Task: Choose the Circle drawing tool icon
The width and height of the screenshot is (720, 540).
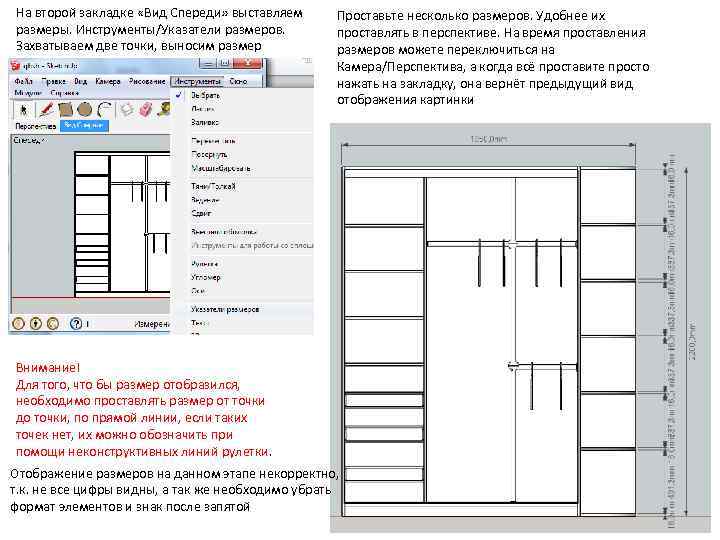Action: (x=85, y=110)
